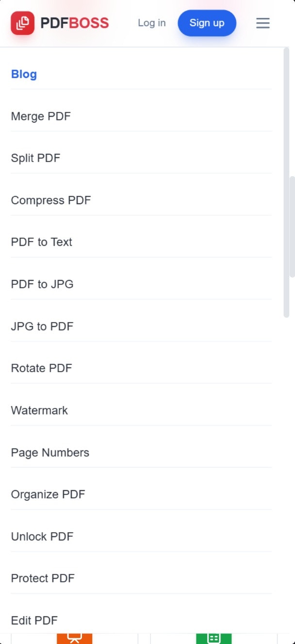Select the Protect PDF option

[x=43, y=578]
